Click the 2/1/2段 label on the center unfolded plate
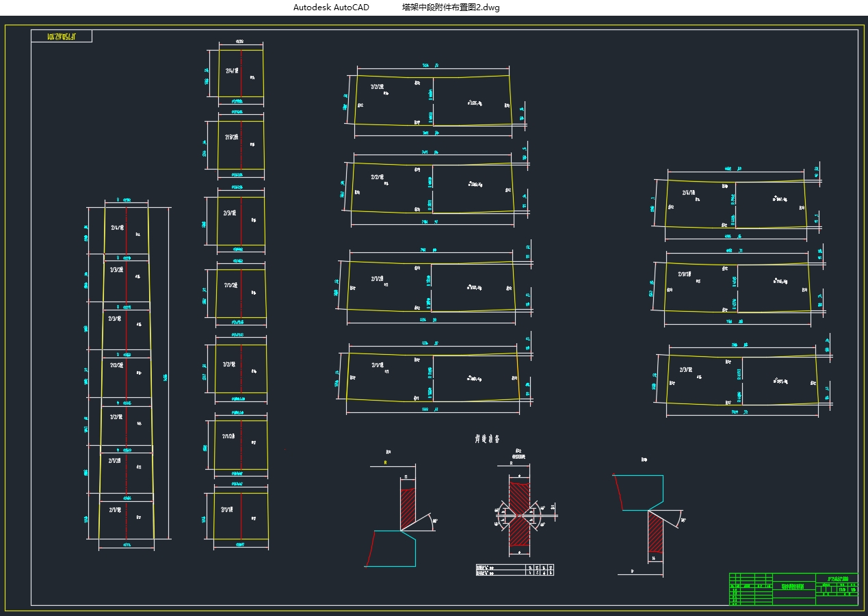 pyautogui.click(x=379, y=279)
